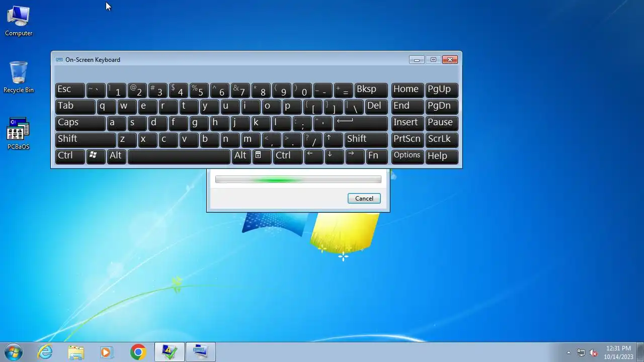Select the PCBaOS desktop shortcut
Screen dimensions: 644x362
19,134
